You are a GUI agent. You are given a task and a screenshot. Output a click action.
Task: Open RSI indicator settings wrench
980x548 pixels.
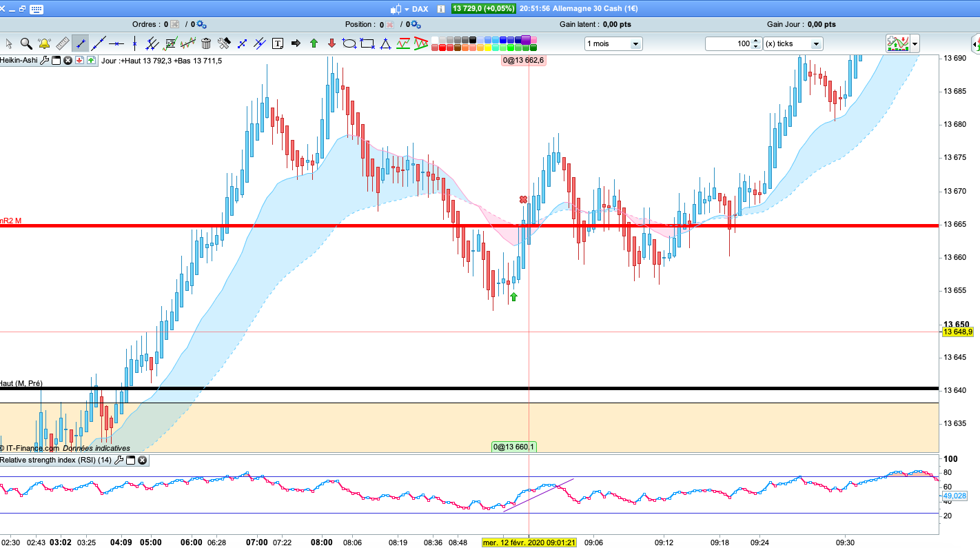click(119, 460)
